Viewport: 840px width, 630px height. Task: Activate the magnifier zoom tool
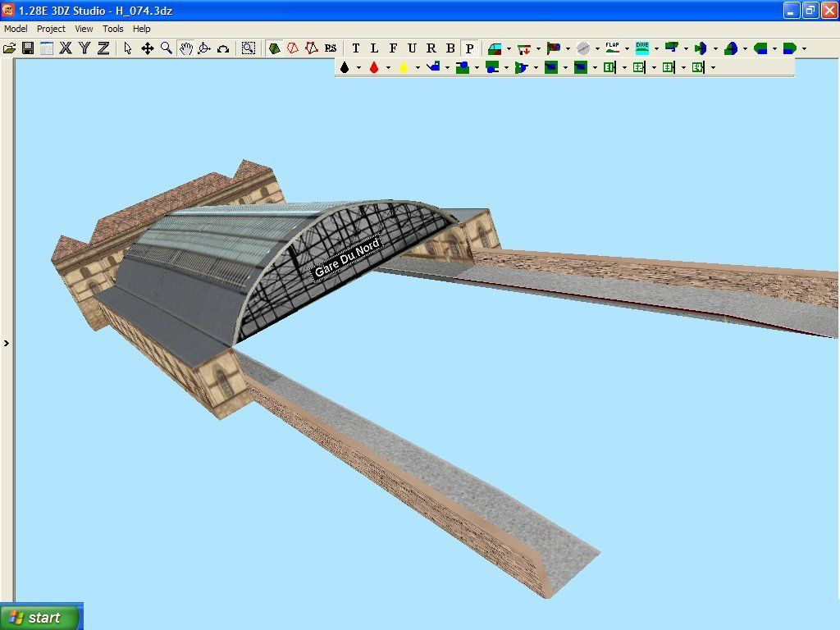point(167,48)
